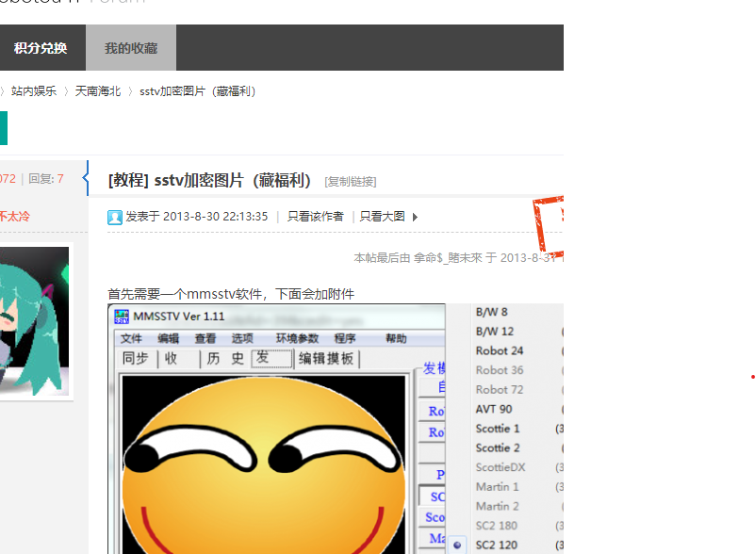
Task: Select Robot 24 mode
Action: tap(500, 350)
